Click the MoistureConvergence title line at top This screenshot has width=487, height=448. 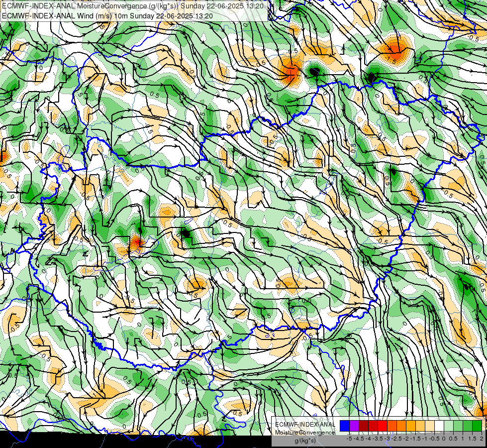[133, 6]
